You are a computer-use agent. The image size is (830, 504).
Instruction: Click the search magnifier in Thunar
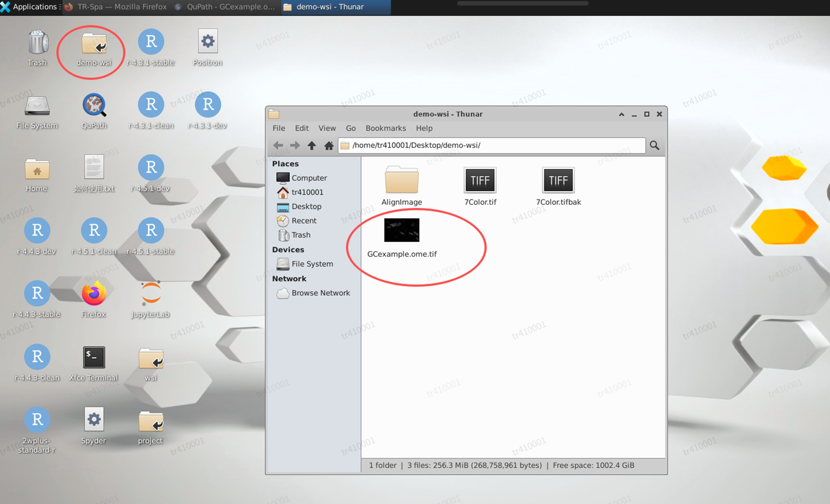click(654, 145)
